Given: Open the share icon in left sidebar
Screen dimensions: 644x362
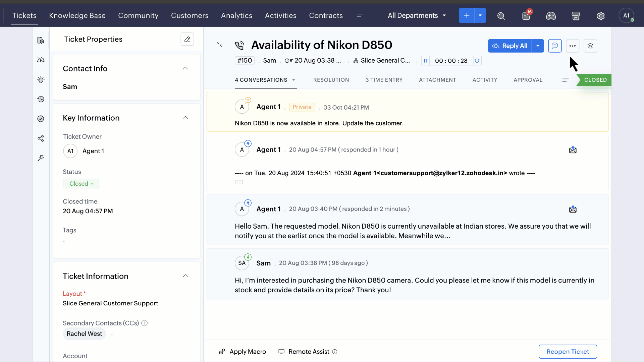Looking at the screenshot, I should pyautogui.click(x=41, y=138).
